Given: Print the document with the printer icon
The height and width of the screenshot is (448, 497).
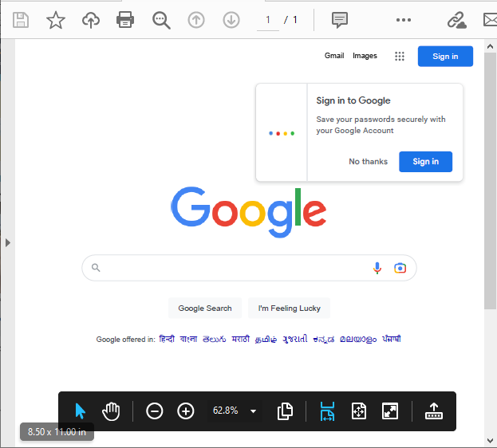Looking at the screenshot, I should pyautogui.click(x=125, y=20).
